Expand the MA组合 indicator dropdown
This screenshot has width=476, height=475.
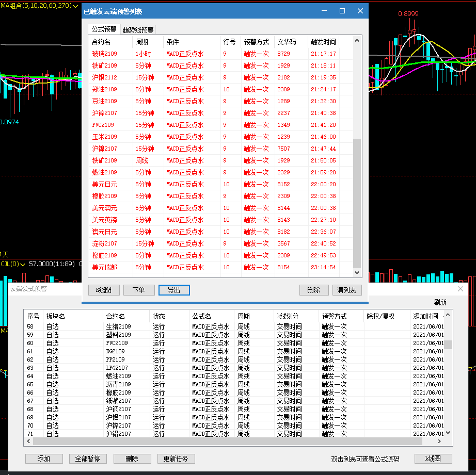pyautogui.click(x=76, y=6)
